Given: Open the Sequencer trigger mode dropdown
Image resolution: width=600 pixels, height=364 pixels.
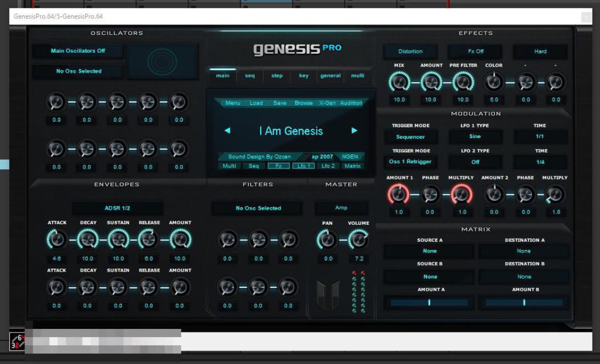Looking at the screenshot, I should coord(411,136).
